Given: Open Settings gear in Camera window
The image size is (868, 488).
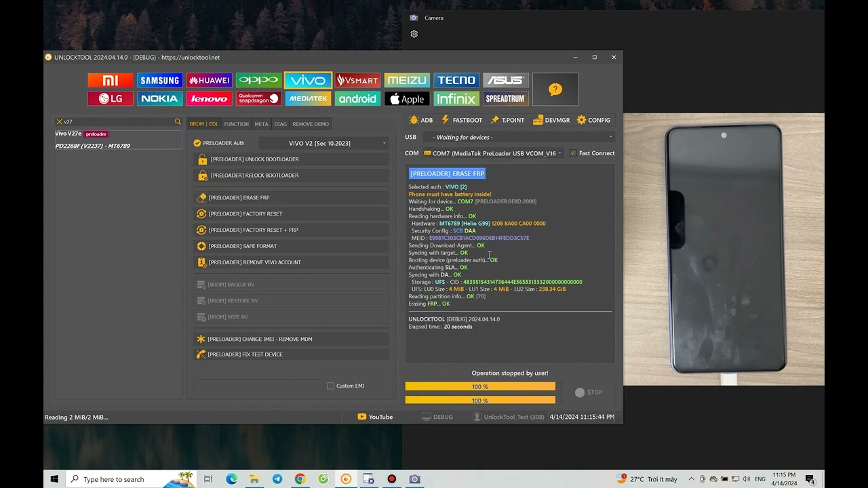Looking at the screenshot, I should 414,34.
